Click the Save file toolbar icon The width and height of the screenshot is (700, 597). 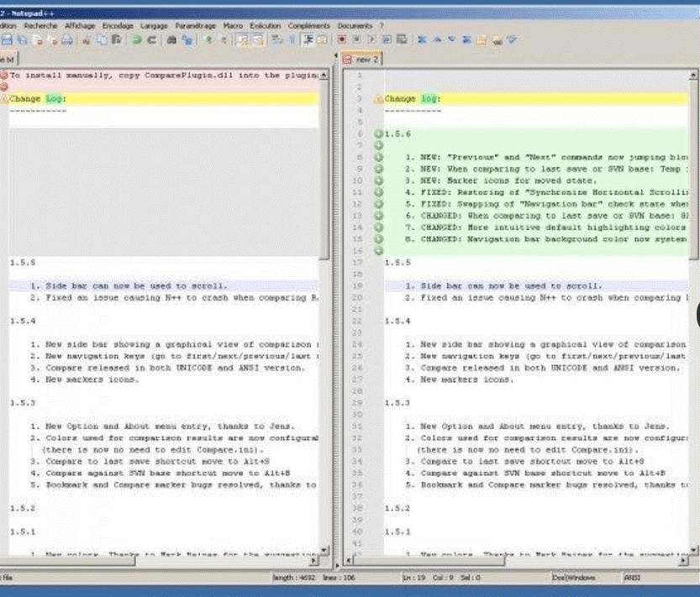click(7, 40)
